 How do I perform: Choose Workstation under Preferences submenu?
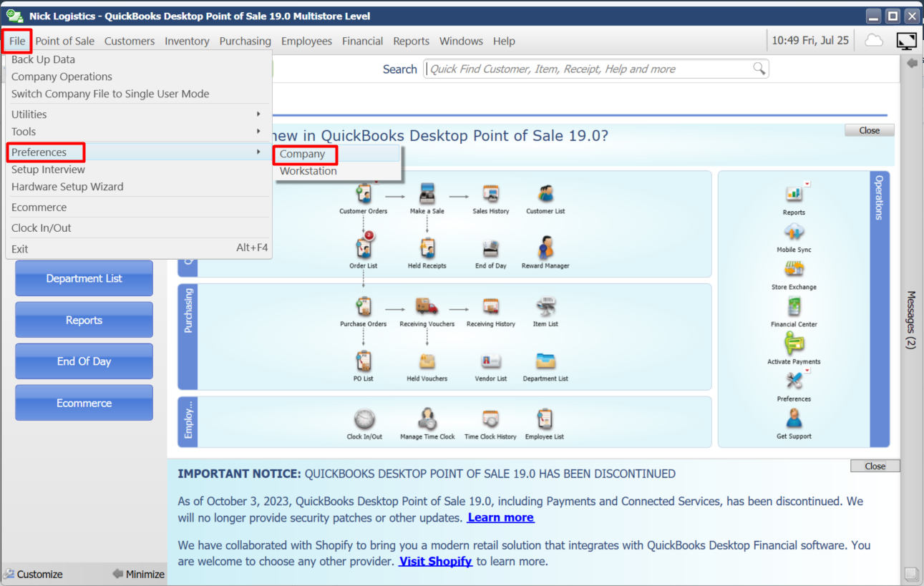(x=338, y=171)
